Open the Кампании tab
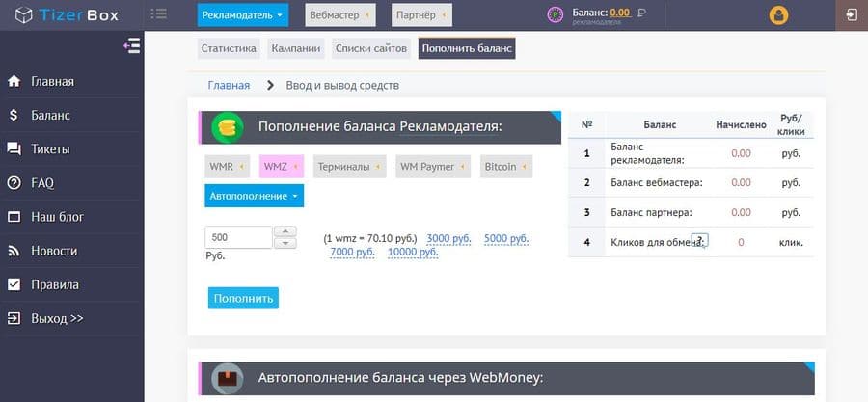This screenshot has height=402, width=868. pyautogui.click(x=296, y=48)
